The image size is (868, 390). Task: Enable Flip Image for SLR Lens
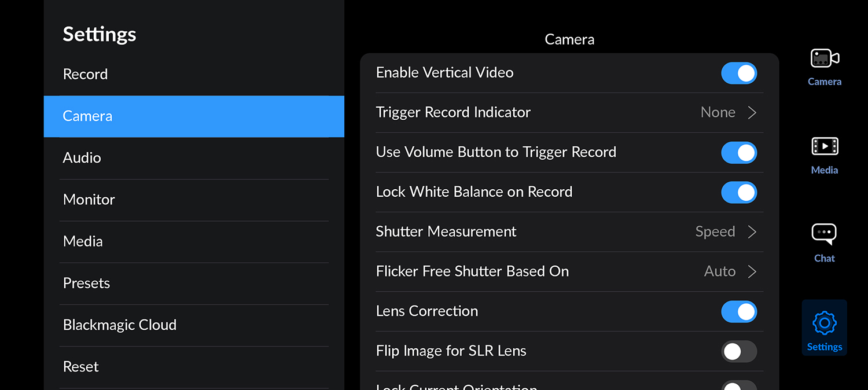coord(739,351)
